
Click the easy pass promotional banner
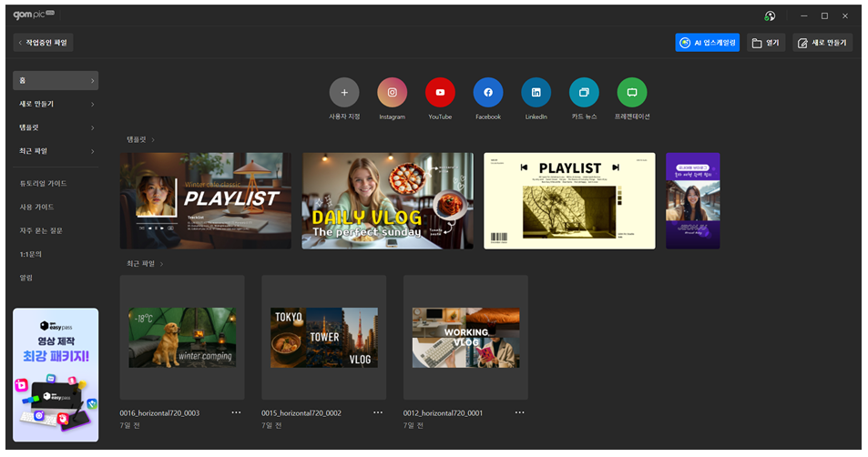(56, 374)
